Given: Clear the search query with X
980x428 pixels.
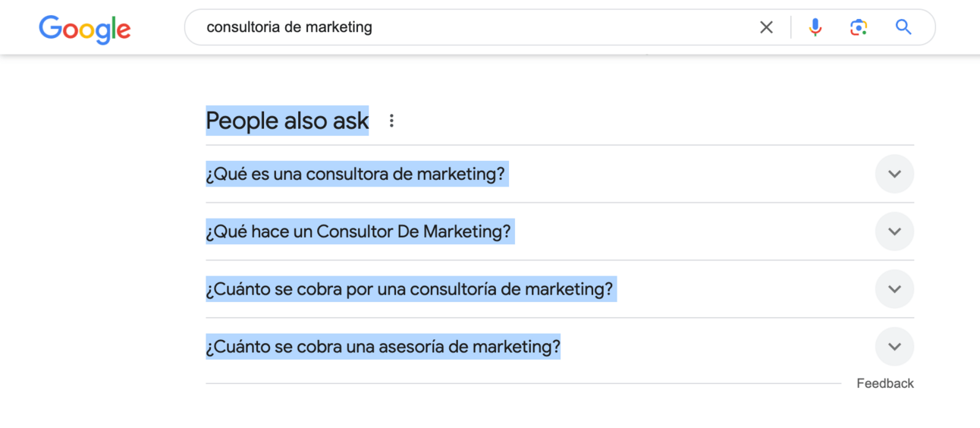Looking at the screenshot, I should pos(766,27).
